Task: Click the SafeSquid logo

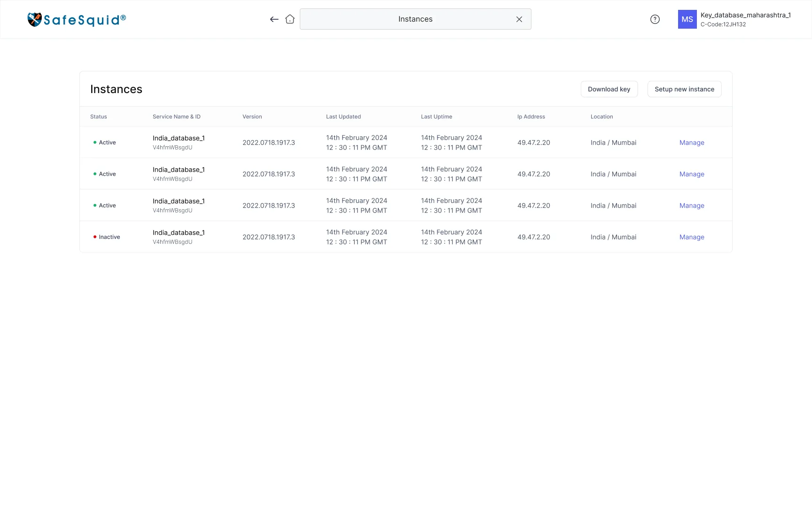Action: pyautogui.click(x=77, y=19)
